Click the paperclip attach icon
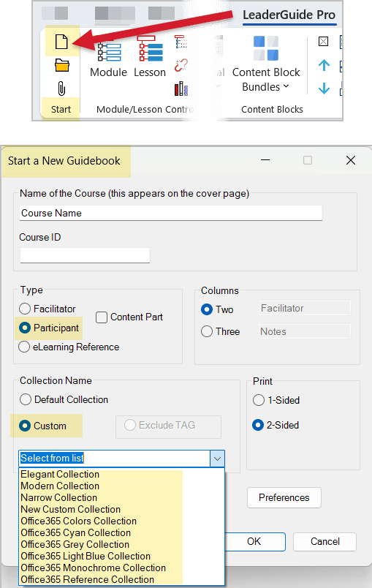This screenshot has width=372, height=588. [x=61, y=89]
